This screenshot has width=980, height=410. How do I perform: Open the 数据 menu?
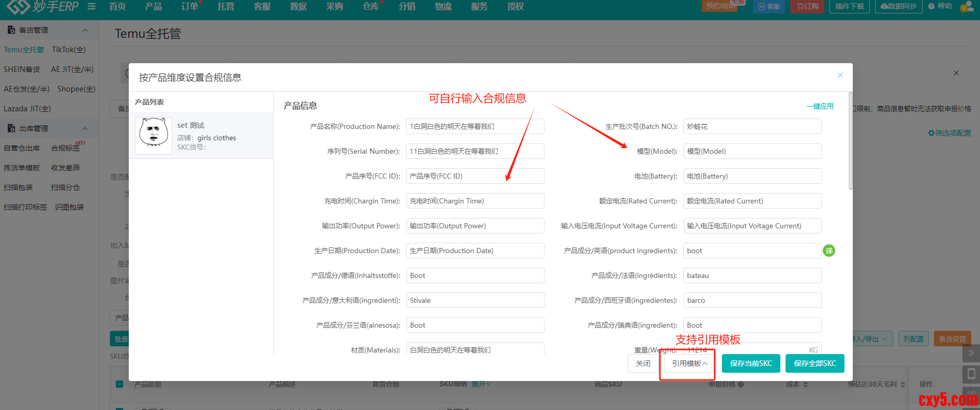(x=298, y=6)
